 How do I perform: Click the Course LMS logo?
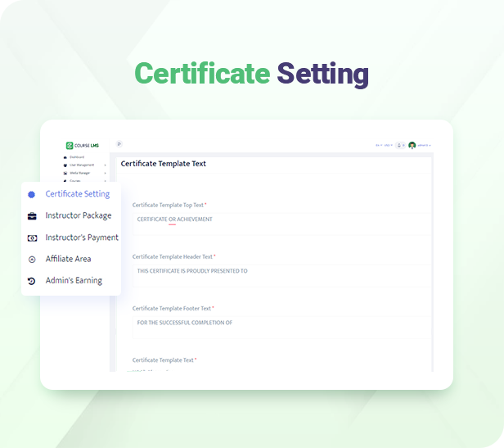coord(81,145)
